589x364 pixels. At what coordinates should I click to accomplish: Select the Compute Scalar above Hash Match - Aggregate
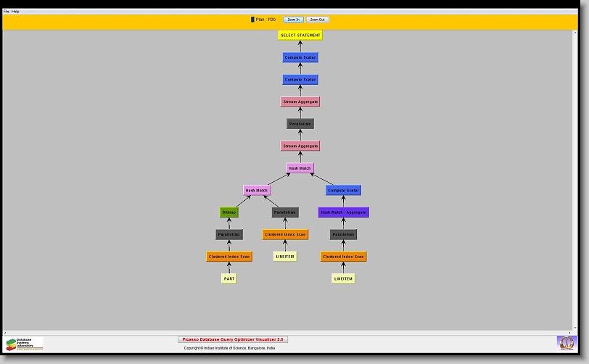click(x=343, y=190)
